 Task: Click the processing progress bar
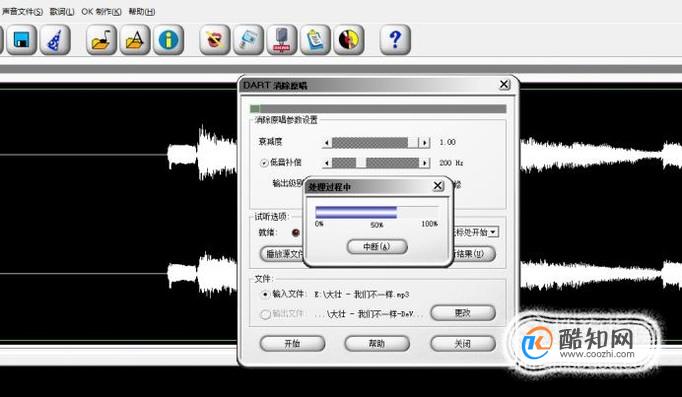click(377, 213)
